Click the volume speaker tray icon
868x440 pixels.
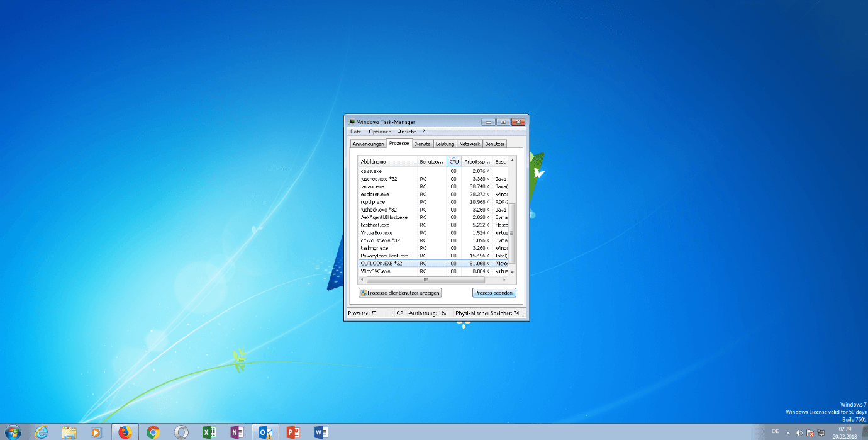(x=799, y=432)
